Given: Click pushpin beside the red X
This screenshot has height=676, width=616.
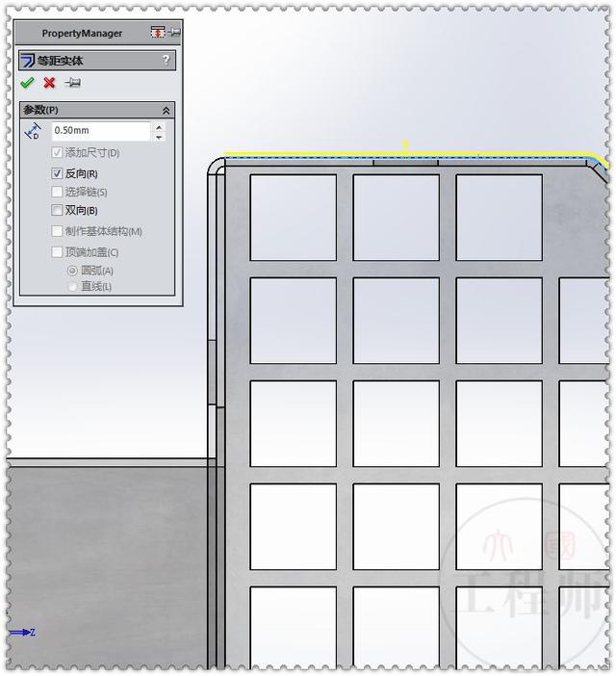Looking at the screenshot, I should [x=72, y=83].
